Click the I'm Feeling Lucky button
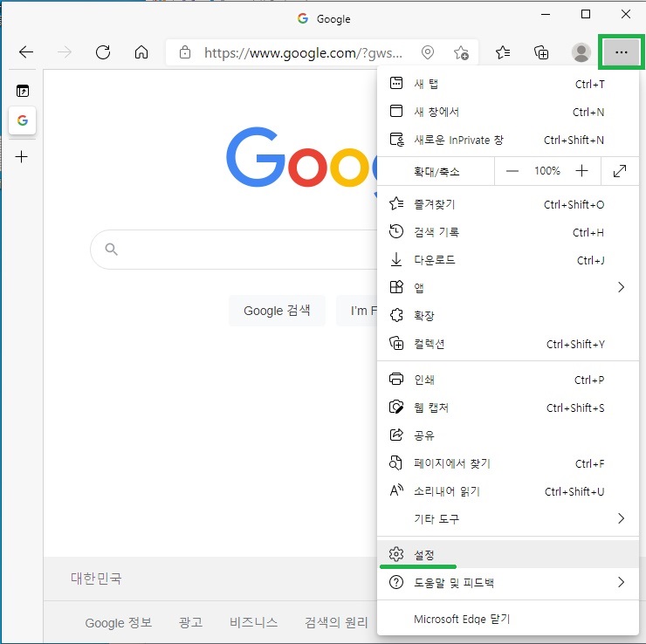The image size is (646, 644). click(357, 311)
